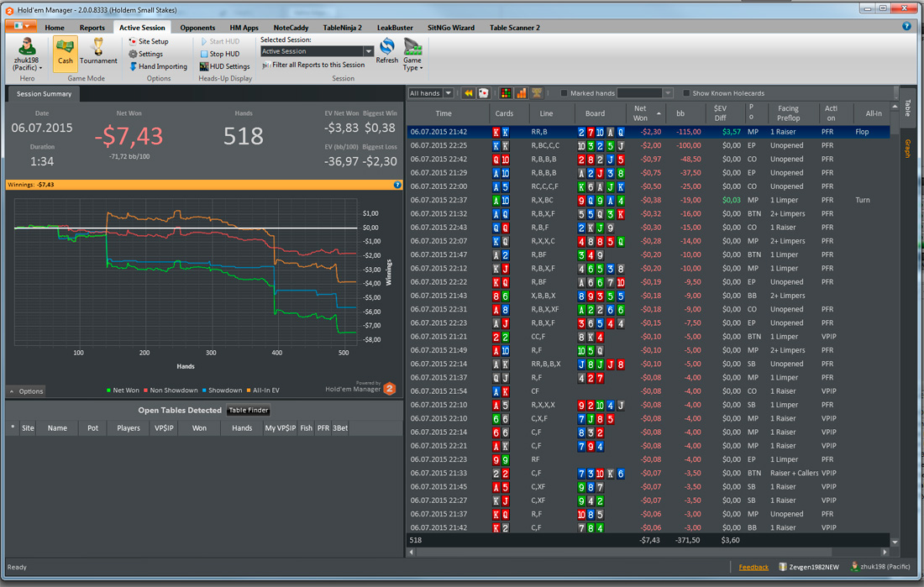Open the LeakBuster tab
The image size is (924, 587).
point(395,28)
